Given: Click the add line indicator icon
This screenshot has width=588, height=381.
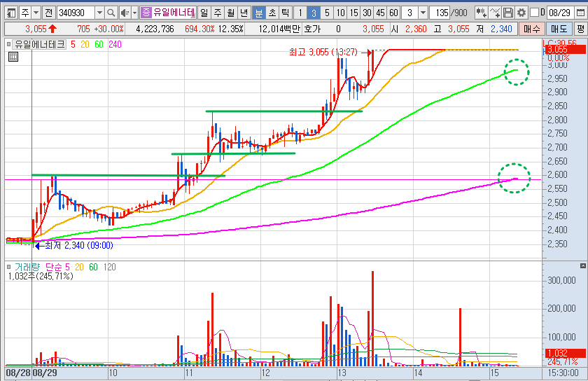Looking at the screenshot, I should 495,13.
